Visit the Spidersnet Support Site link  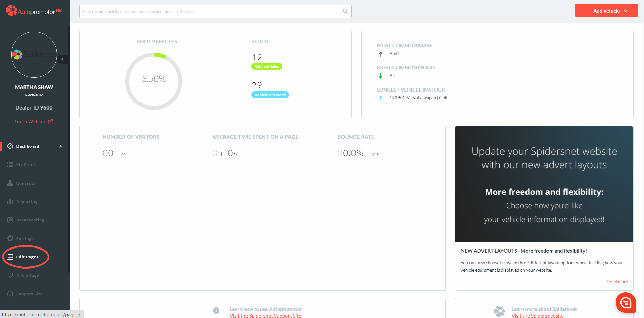[x=265, y=316]
